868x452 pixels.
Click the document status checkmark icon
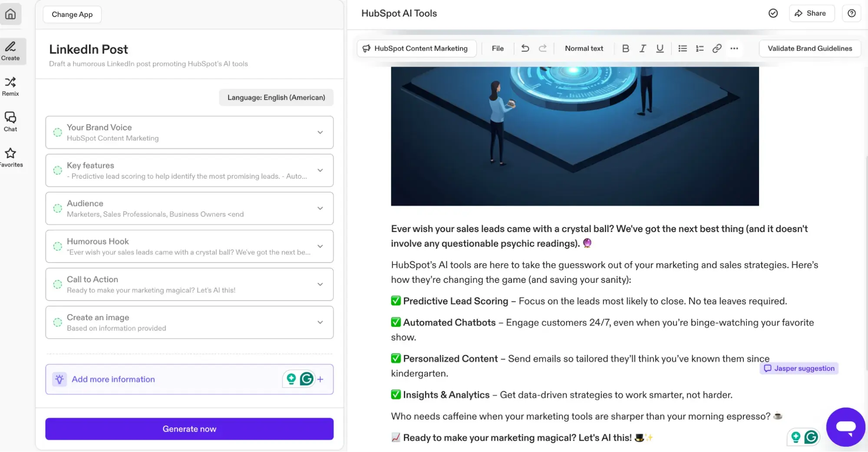773,13
